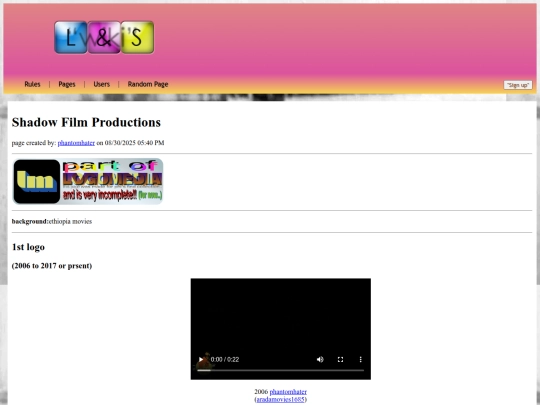Image resolution: width=540 pixels, height=405 pixels.
Task: Click the video progress bar
Action: 280,370
